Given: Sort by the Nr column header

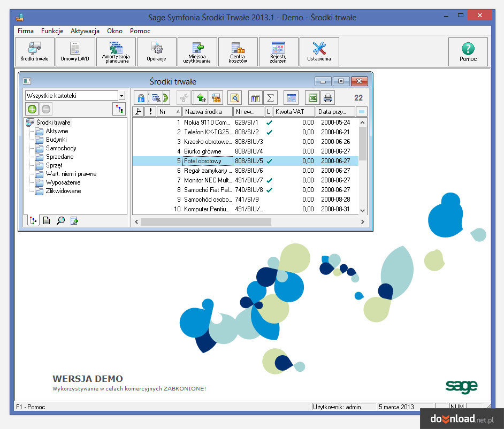Looking at the screenshot, I should 170,111.
